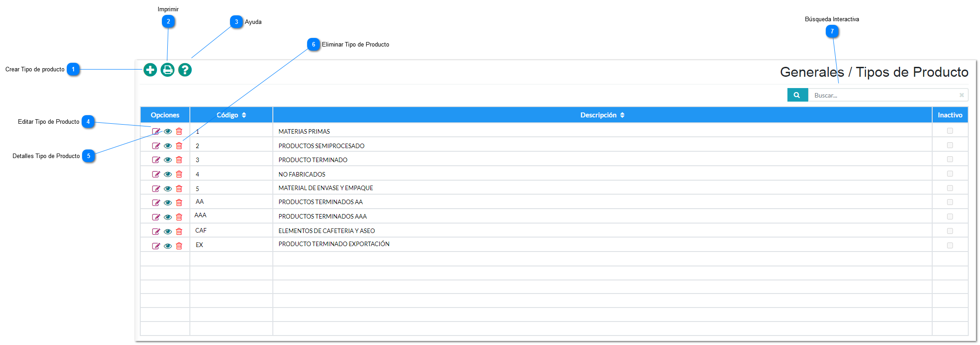The image size is (980, 345).
Task: Toggle Inactivo checkbox for ELEMENTOS DE CAFETERIA Y ASEO
Action: 950,231
